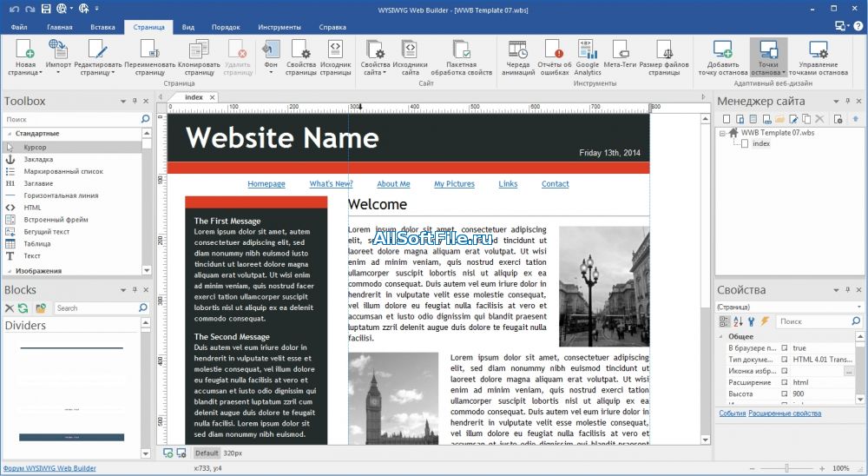The height and width of the screenshot is (476, 868).
Task: Pin the Toolbox panel
Action: (x=135, y=102)
